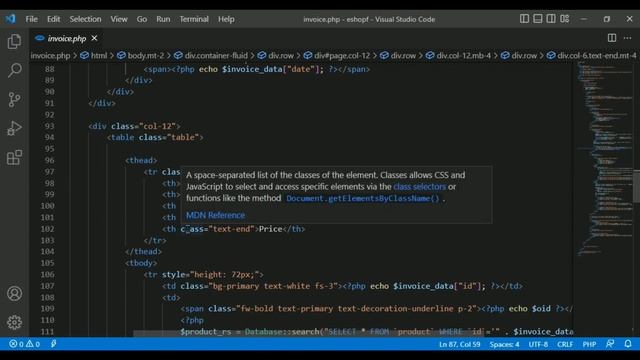Open editor More Actions ellipsis
The width and height of the screenshot is (640, 360).
tap(627, 38)
